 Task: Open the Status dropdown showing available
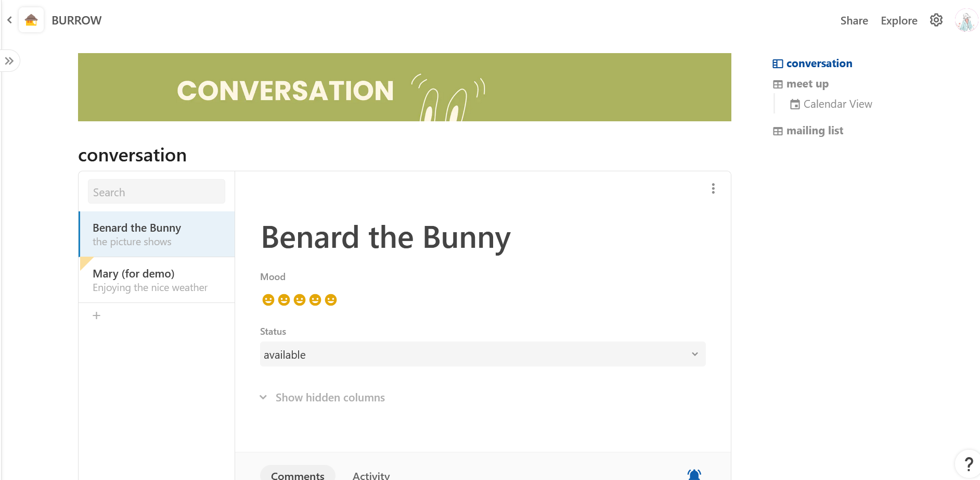[x=483, y=354]
